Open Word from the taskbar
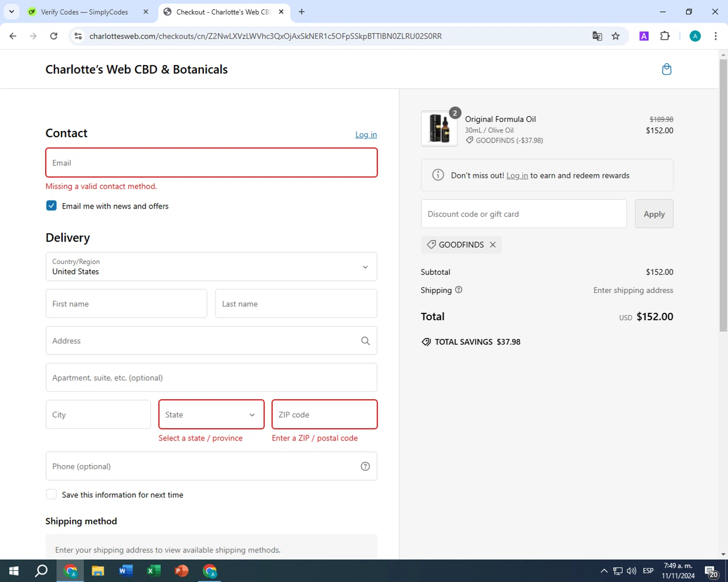Screen dimensions: 728x582 126,571
